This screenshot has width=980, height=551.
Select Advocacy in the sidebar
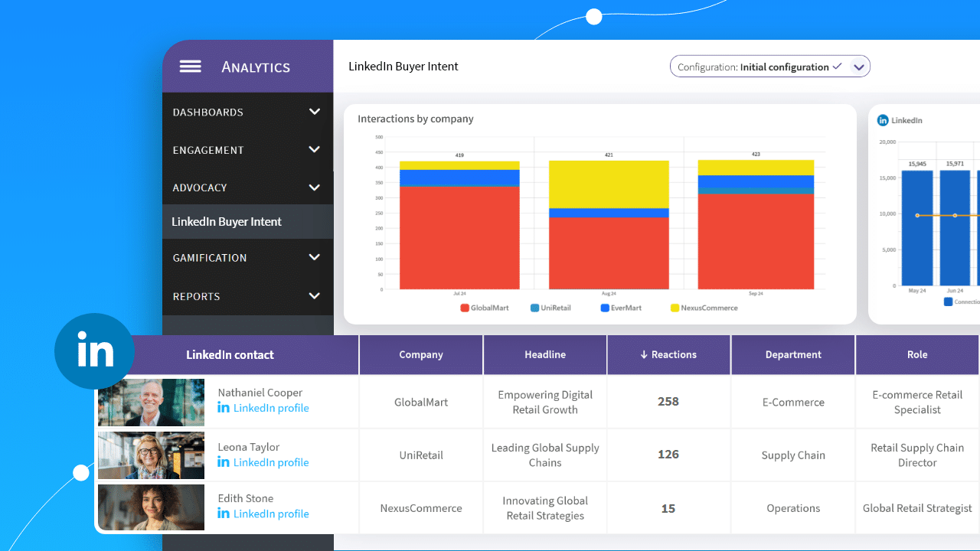tap(200, 187)
